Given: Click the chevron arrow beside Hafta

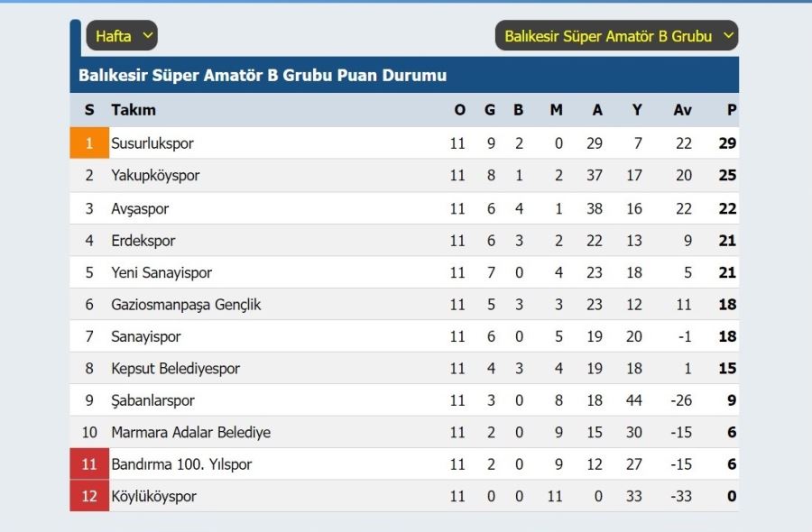Looking at the screenshot, I should click(x=148, y=36).
